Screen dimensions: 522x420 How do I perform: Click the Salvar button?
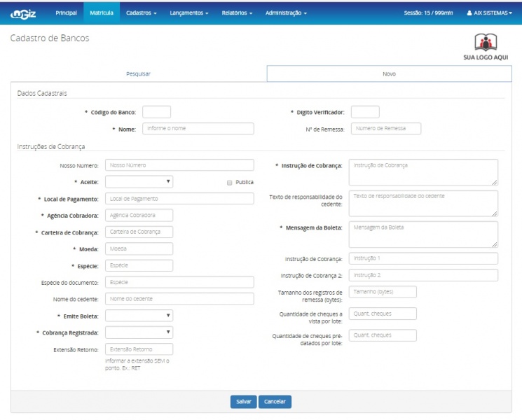tap(243, 402)
